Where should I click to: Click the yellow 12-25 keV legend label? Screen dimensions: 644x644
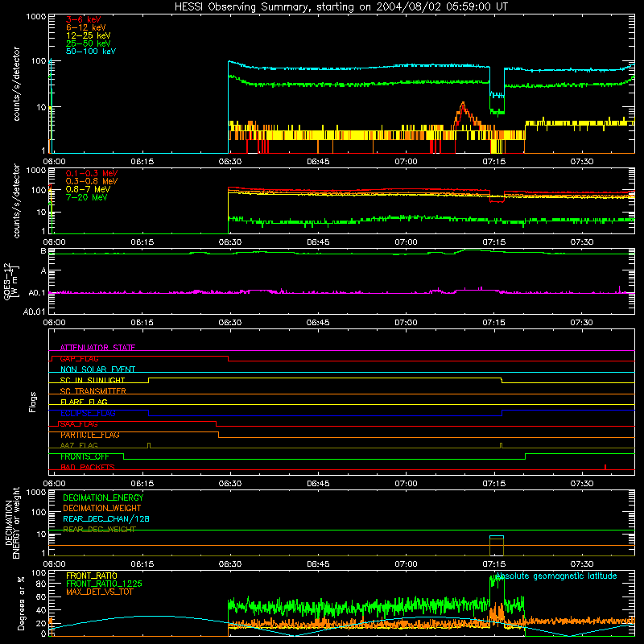click(x=89, y=35)
